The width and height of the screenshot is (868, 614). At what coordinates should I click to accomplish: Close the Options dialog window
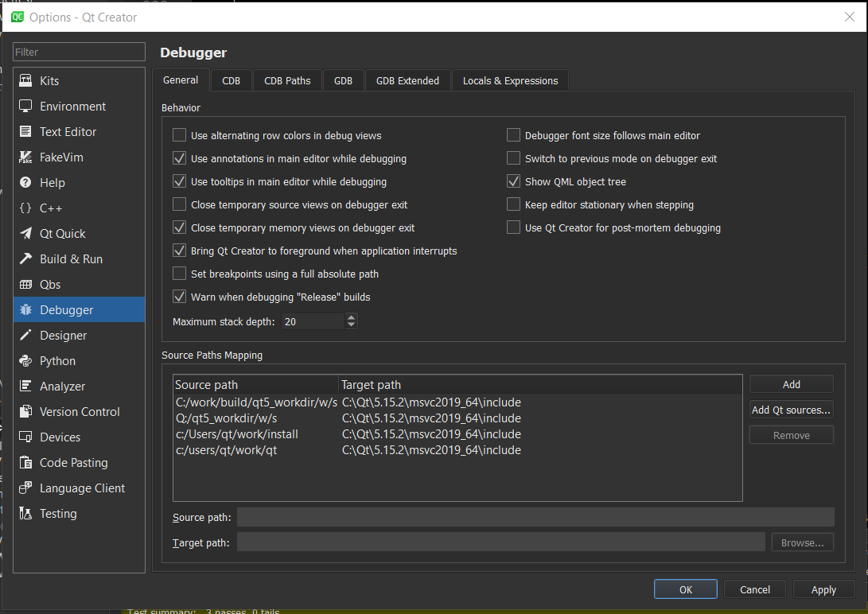point(850,17)
